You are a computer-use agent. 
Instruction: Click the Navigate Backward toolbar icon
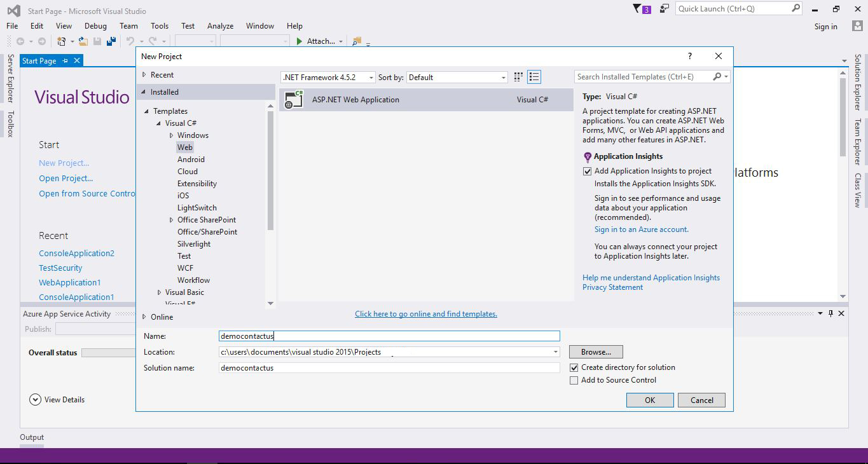(x=20, y=41)
